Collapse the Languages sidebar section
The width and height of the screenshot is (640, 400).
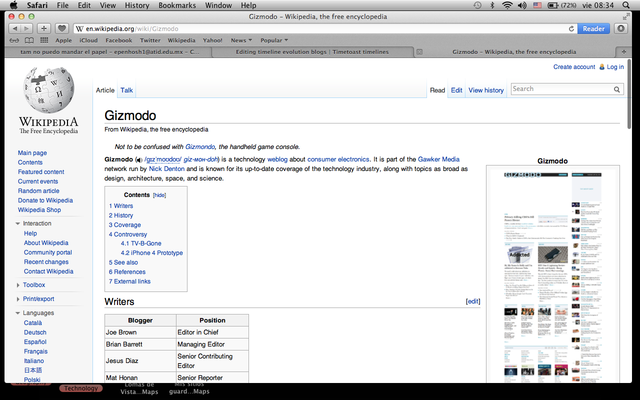click(x=18, y=313)
